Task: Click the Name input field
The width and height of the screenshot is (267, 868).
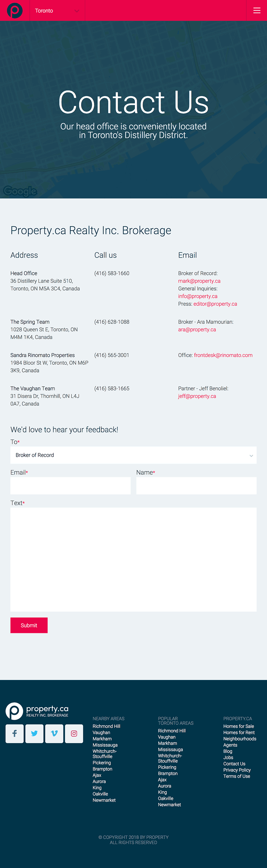Action: click(196, 486)
